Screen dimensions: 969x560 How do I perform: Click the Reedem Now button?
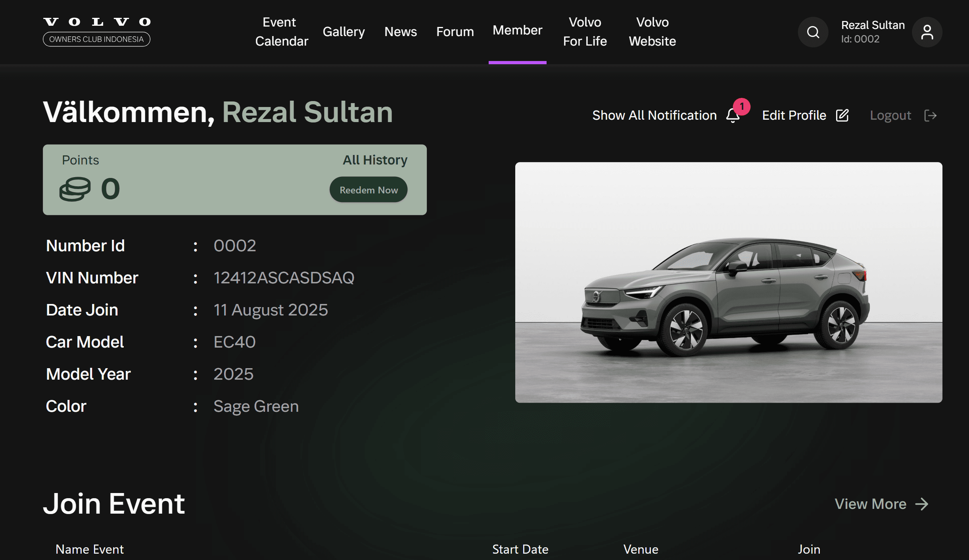(368, 190)
